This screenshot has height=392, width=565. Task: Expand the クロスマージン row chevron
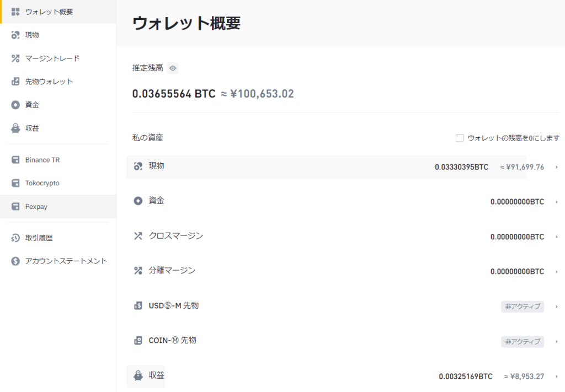[556, 237]
